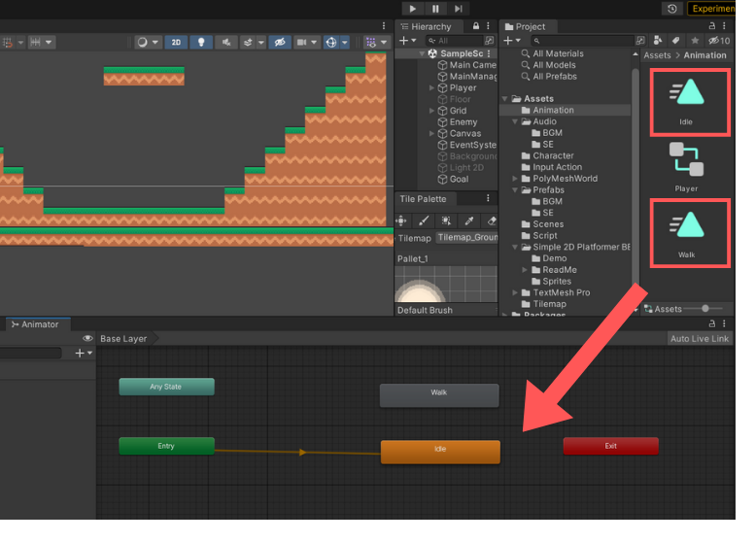
Task: Expand the Player object in Hierarchy
Action: tap(432, 88)
